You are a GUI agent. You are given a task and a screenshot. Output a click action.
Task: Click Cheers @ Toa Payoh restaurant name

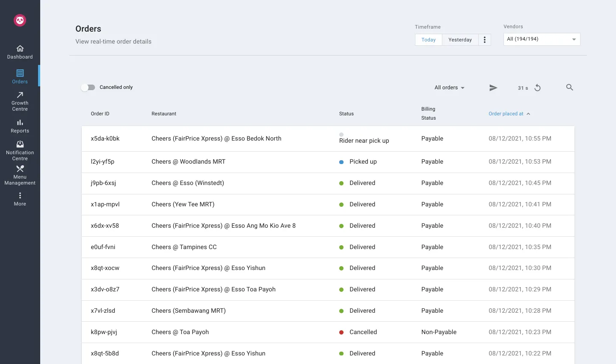coord(180,332)
